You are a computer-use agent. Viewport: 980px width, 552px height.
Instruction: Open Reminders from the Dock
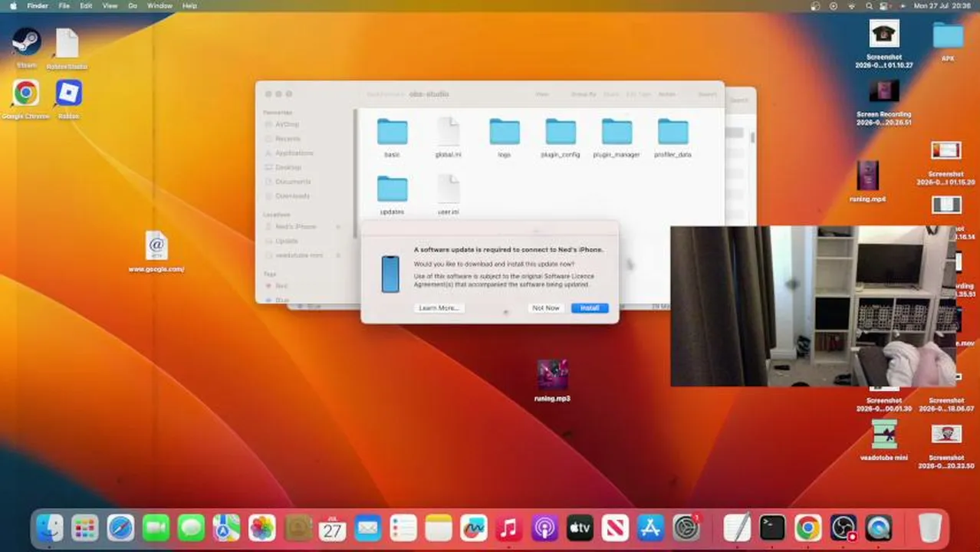(403, 527)
